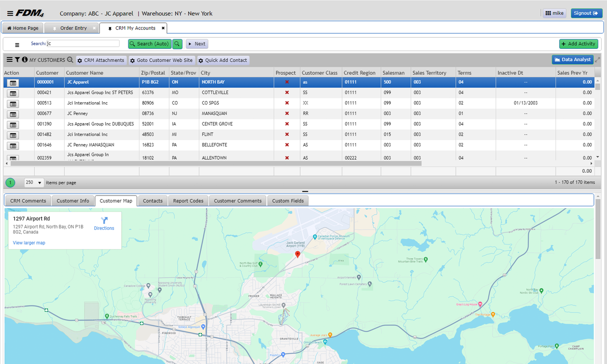Click the horizontal scrollbar of customers grid

point(216,164)
